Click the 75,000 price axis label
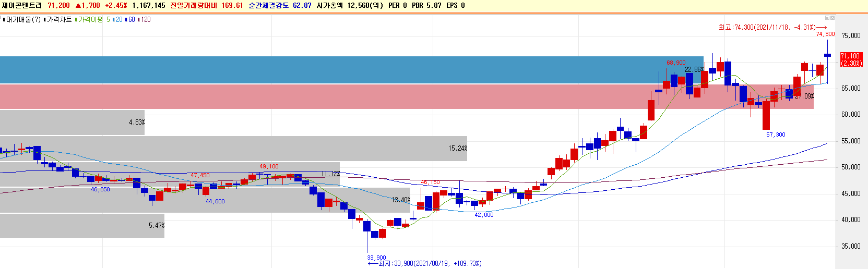868x269 pixels. tap(851, 35)
